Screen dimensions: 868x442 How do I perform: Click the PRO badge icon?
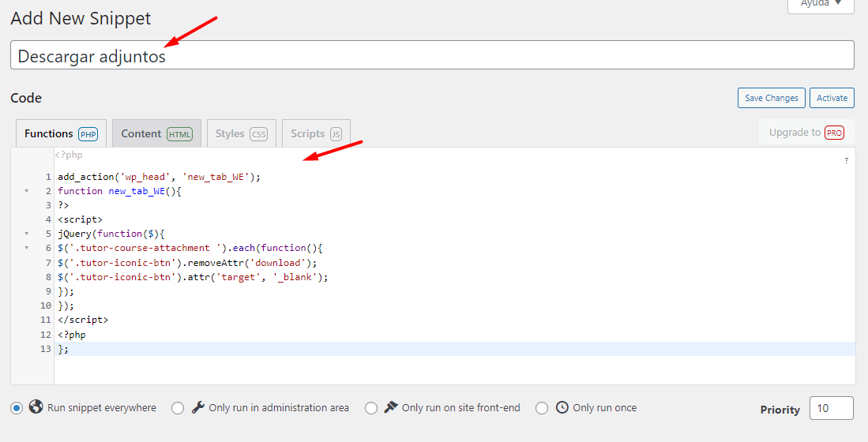tap(834, 133)
